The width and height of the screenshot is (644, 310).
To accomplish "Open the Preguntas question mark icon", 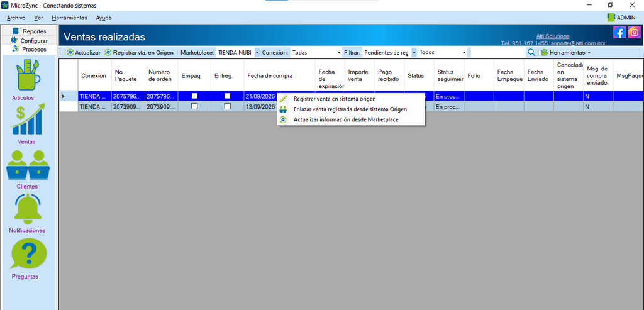I will [28, 253].
